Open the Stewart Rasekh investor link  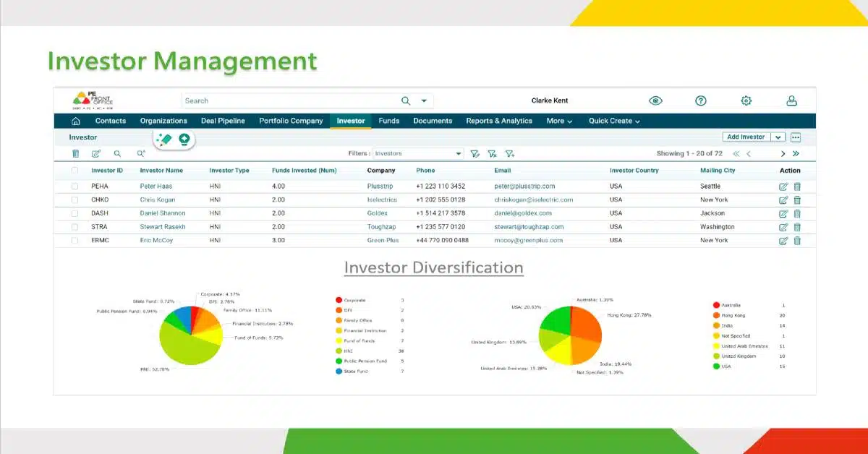(x=163, y=227)
